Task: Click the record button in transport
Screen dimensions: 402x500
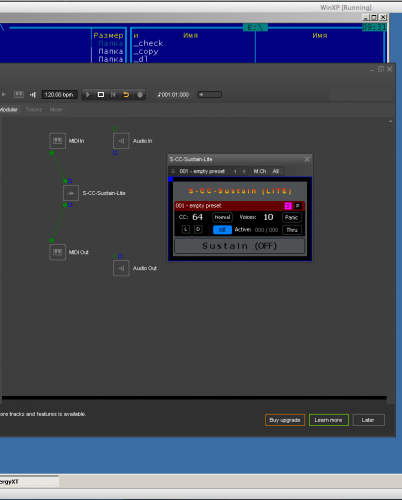Action: pos(140,95)
